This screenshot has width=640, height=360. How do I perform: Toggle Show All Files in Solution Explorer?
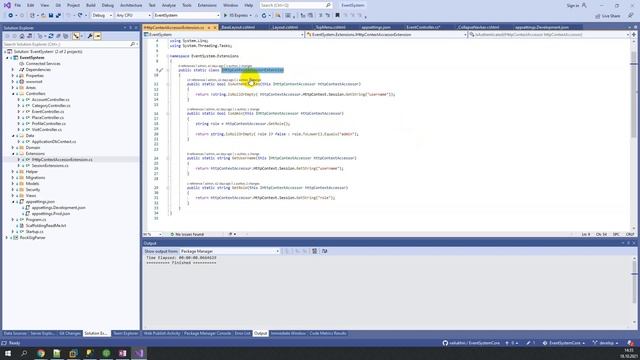click(65, 36)
